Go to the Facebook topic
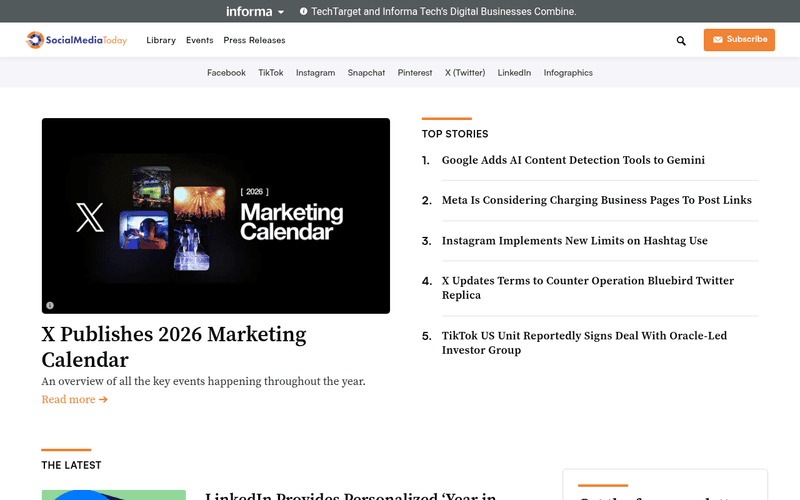The width and height of the screenshot is (800, 500). (x=226, y=72)
